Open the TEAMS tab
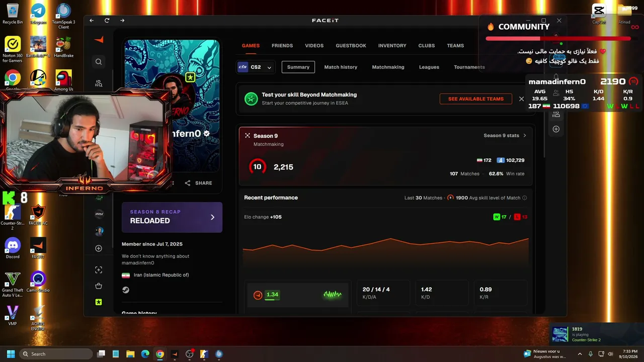 (455, 46)
